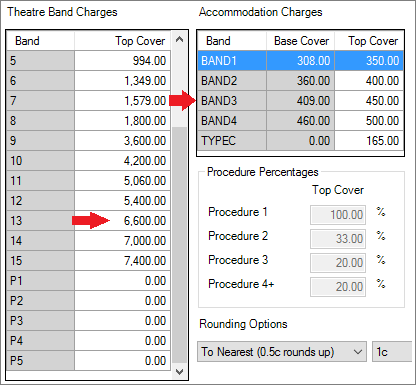
Task: Click the Theatre Band scrollbar up arrow
Action: pyautogui.click(x=179, y=40)
